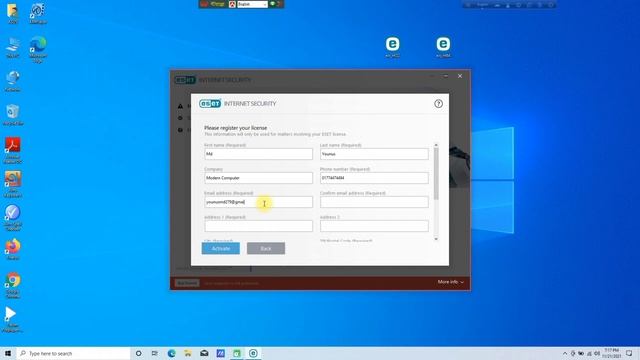This screenshot has width=640, height=360.
Task: Open the Microsoft Edge desktop shortcut
Action: [x=38, y=49]
